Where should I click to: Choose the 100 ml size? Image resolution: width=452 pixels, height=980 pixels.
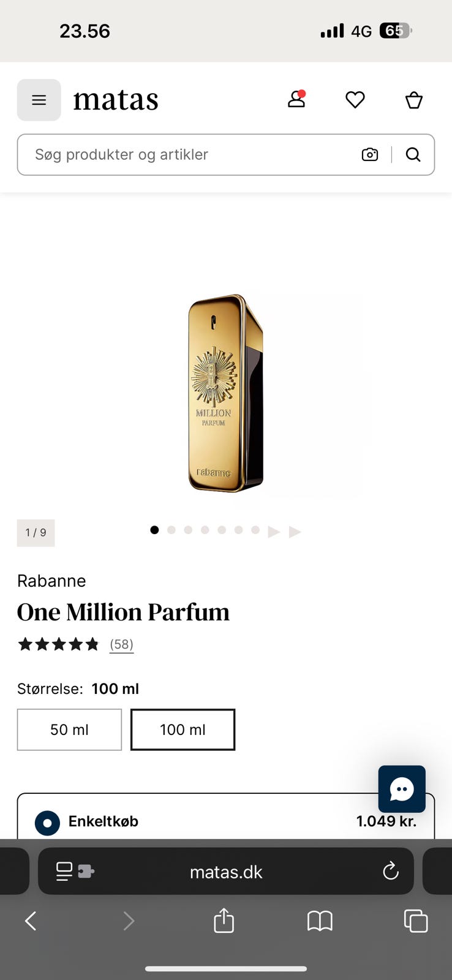click(183, 729)
